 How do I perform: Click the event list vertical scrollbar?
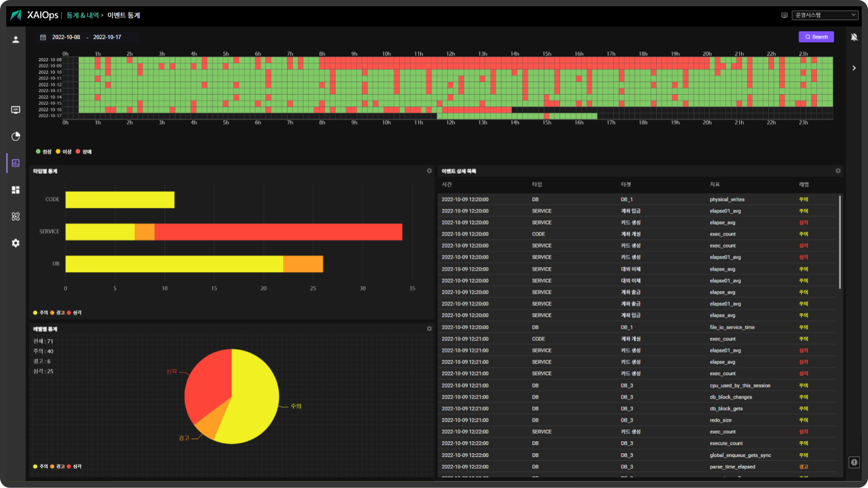pos(840,242)
